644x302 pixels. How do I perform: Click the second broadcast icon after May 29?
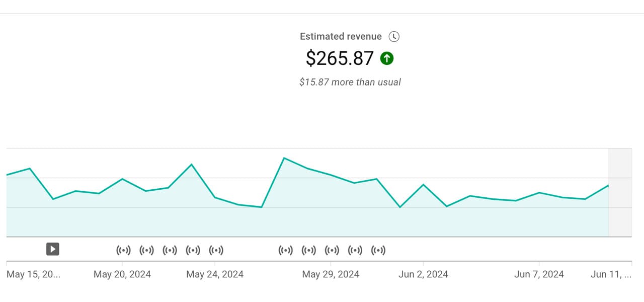point(308,250)
